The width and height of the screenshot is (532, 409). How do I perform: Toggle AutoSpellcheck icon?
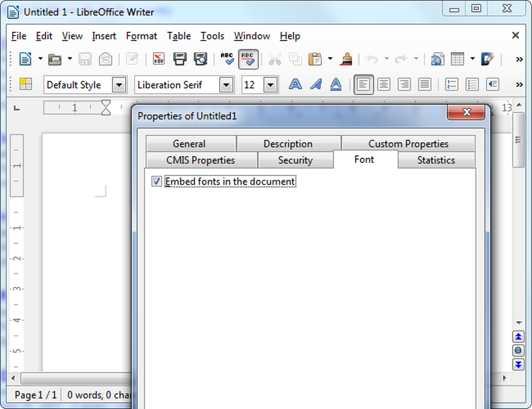(248, 59)
